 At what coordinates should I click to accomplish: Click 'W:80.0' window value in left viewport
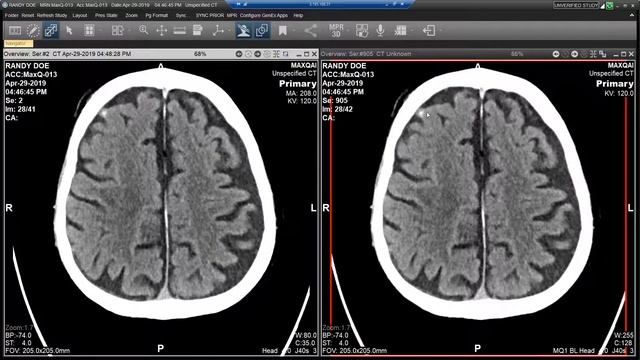point(305,336)
